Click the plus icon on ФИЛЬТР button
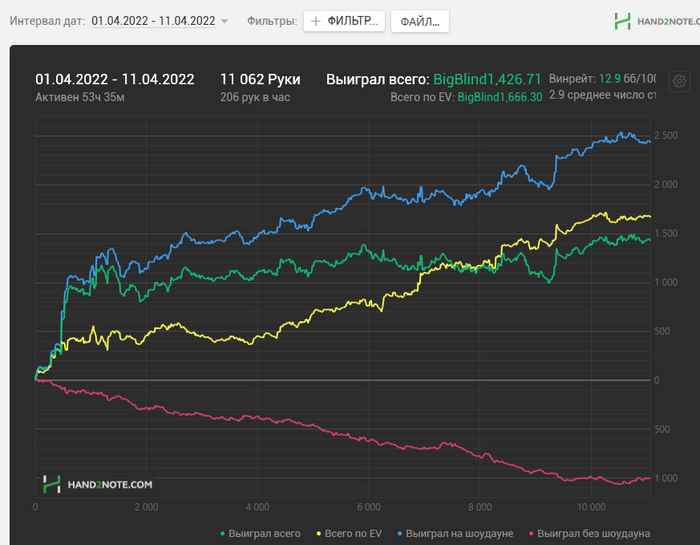Viewport: 700px width, 545px height. tap(316, 21)
